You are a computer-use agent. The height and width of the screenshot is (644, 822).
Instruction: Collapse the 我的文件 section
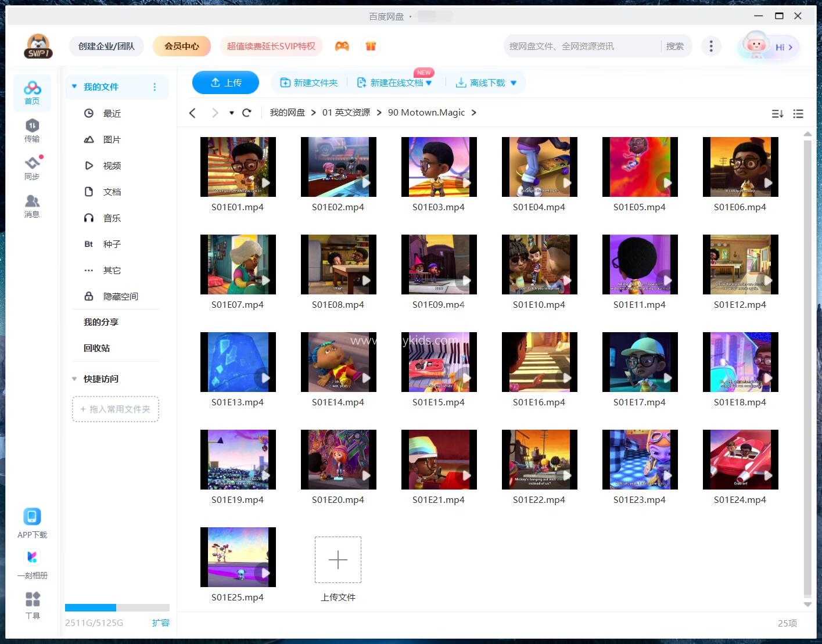(x=74, y=86)
